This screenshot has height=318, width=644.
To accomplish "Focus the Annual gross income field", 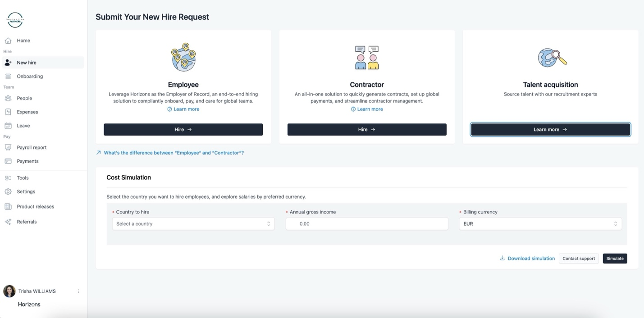I will [367, 224].
